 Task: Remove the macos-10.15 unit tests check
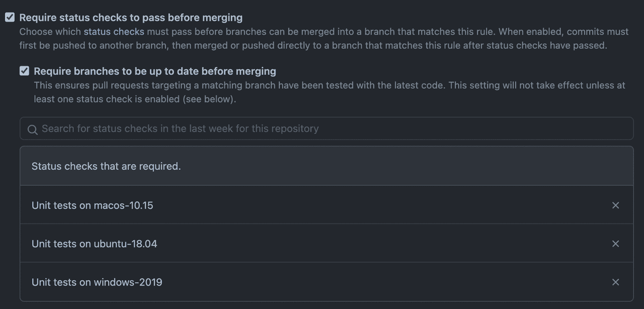[615, 205]
